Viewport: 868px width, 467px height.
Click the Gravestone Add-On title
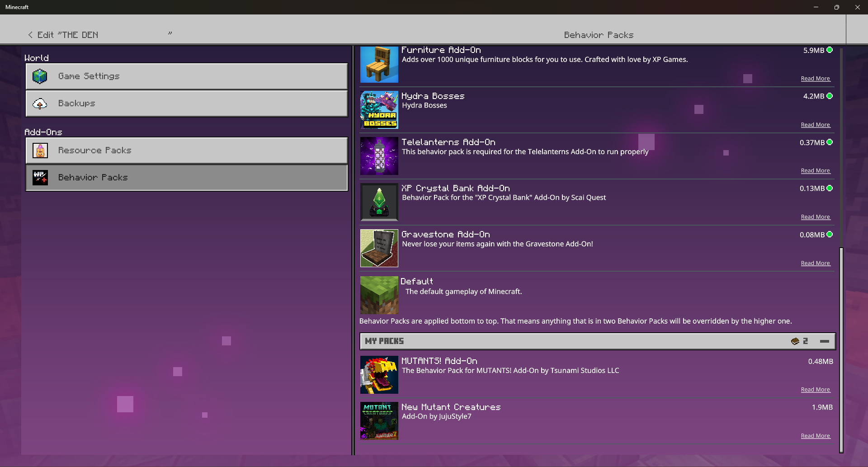[x=446, y=235]
